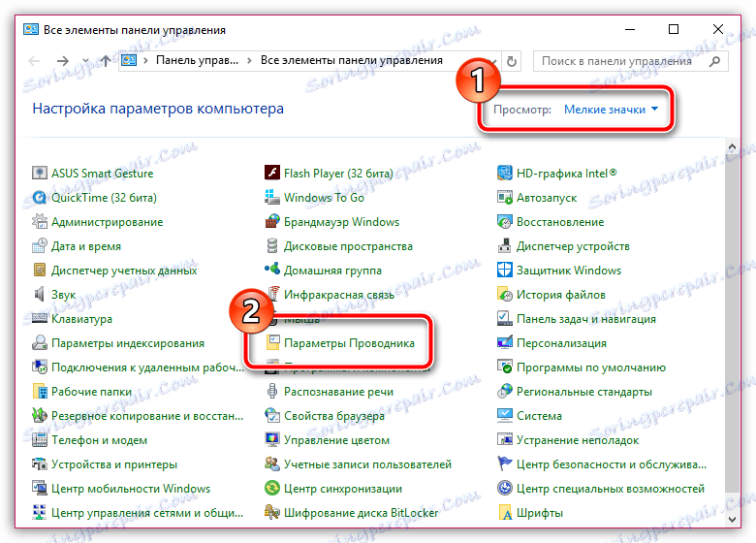
Task: Click the QuickTime (32 бита) icon
Action: 39,197
